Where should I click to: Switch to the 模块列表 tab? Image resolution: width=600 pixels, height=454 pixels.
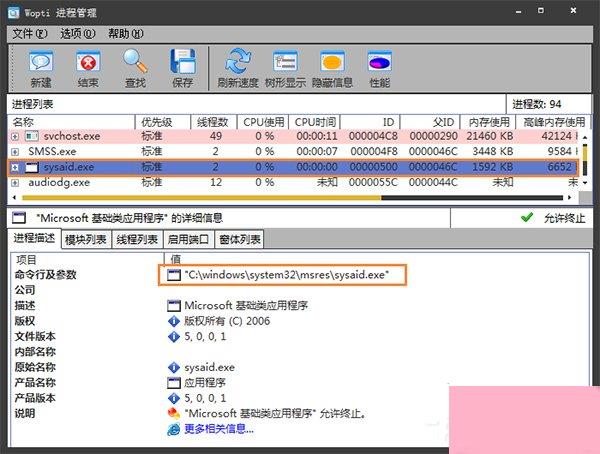coord(86,239)
